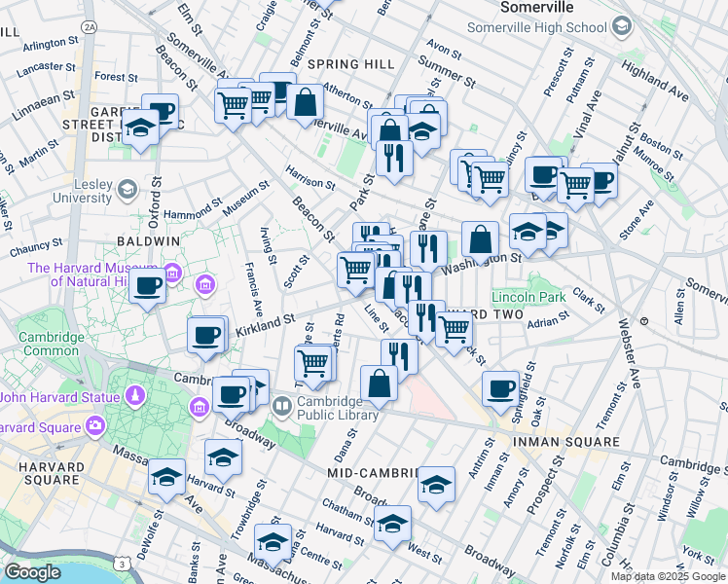728x584 pixels.
Task: Click the grocery cart marker left of Atherton St bag
Action: coord(233,107)
